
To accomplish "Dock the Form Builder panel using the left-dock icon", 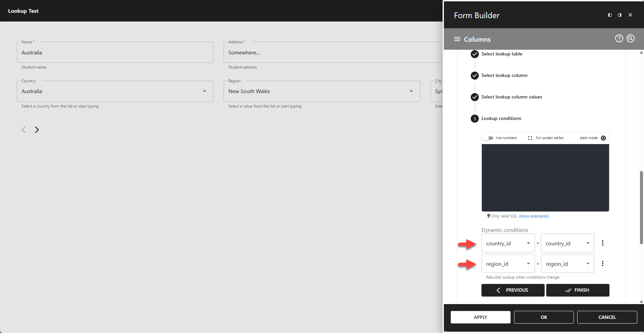I will click(x=609, y=15).
